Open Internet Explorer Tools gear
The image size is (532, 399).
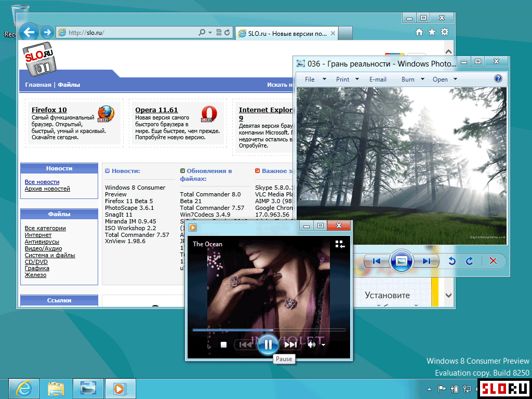click(x=445, y=32)
